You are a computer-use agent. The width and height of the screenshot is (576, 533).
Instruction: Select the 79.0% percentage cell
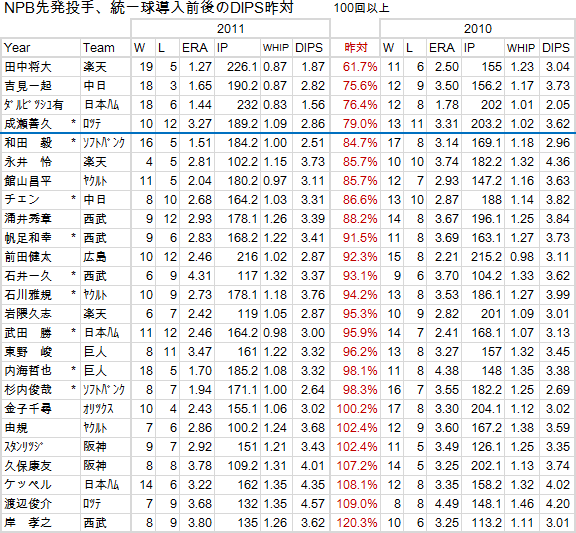(355, 124)
